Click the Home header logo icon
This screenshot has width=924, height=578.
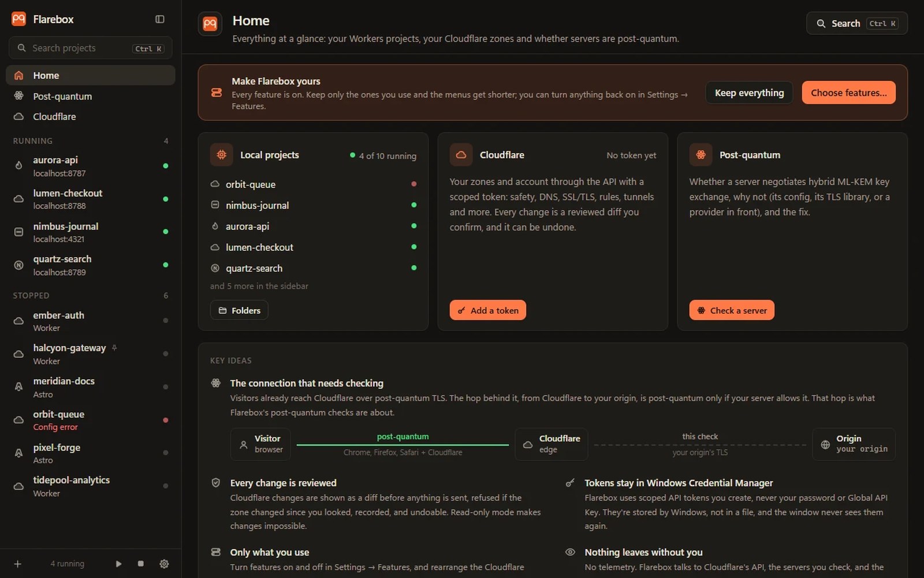[x=210, y=24]
